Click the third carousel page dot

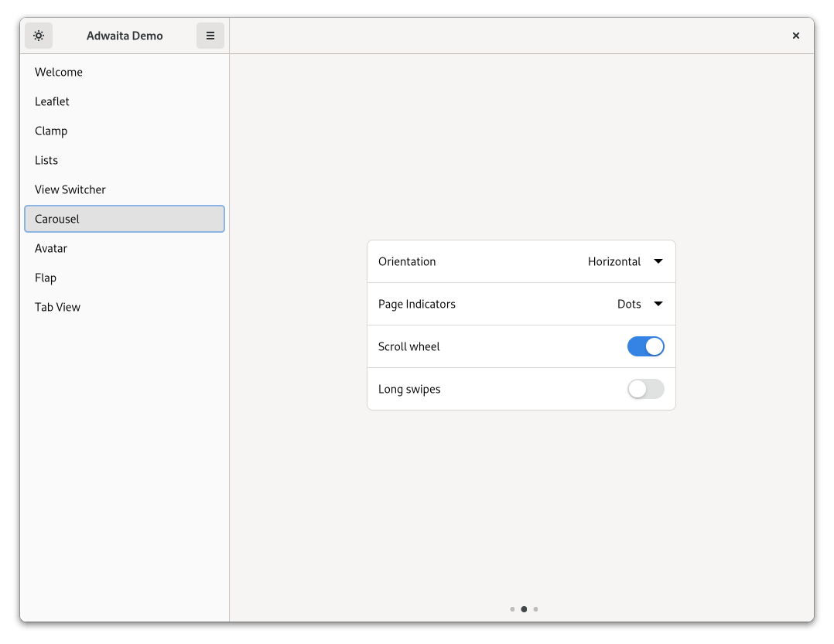tap(535, 609)
